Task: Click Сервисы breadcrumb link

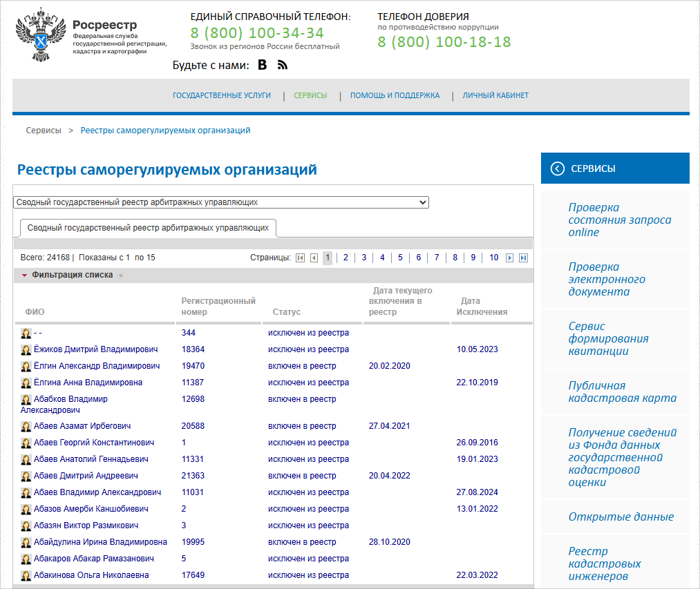Action: coord(44,131)
